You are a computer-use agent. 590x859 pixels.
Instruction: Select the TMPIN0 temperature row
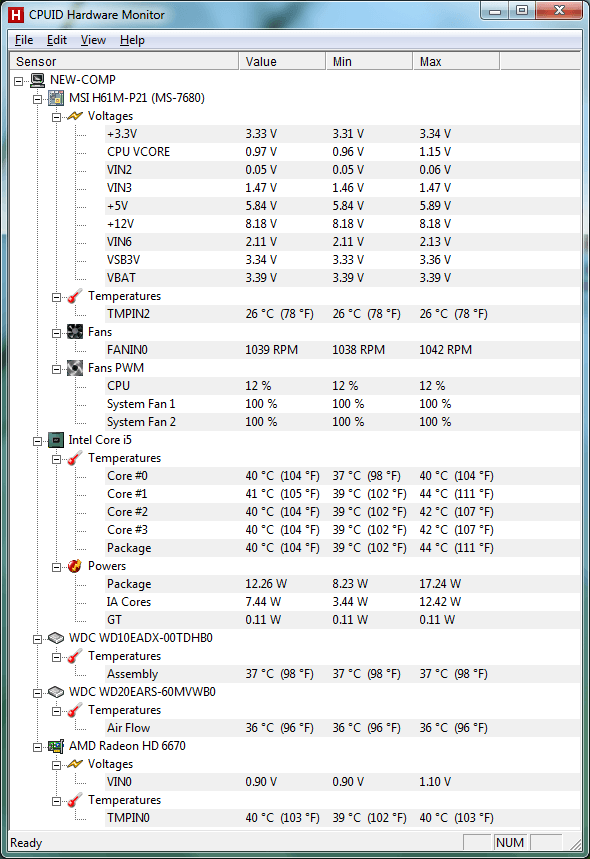pyautogui.click(x=343, y=818)
